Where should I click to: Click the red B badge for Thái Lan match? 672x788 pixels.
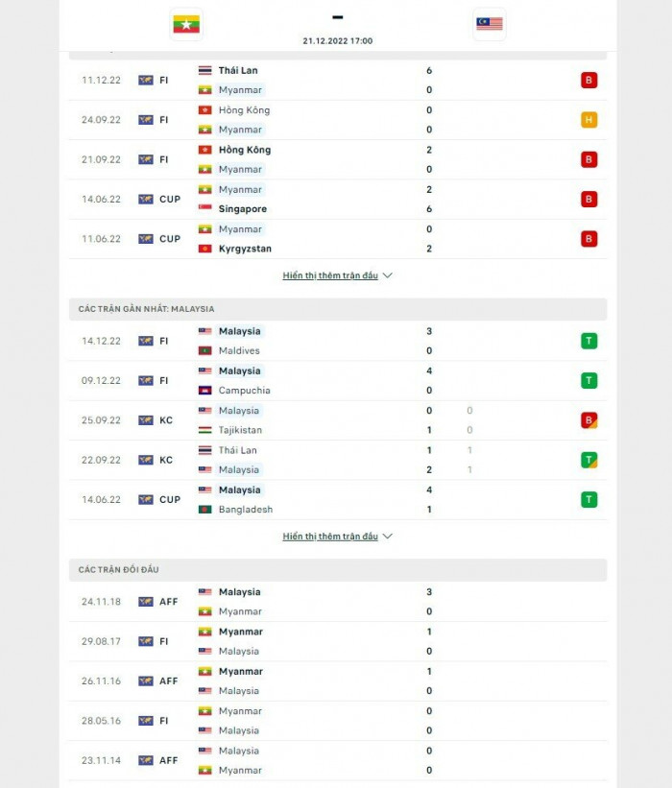coord(588,80)
